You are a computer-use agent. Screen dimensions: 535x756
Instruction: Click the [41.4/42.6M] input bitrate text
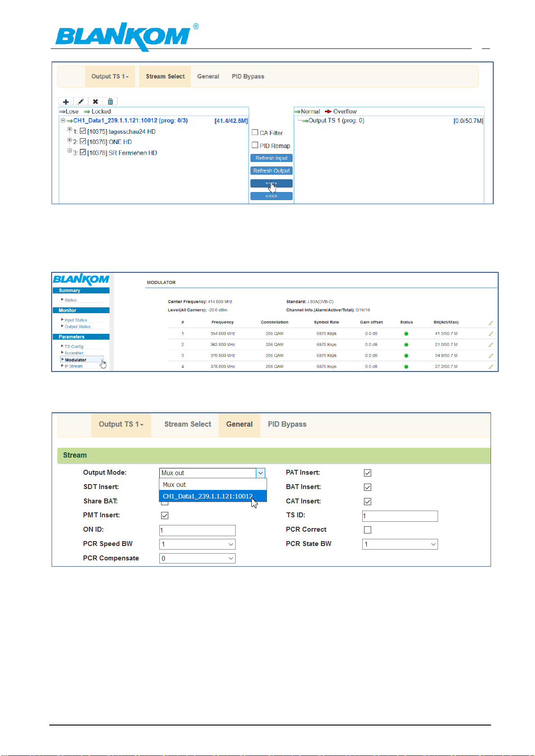(x=231, y=121)
